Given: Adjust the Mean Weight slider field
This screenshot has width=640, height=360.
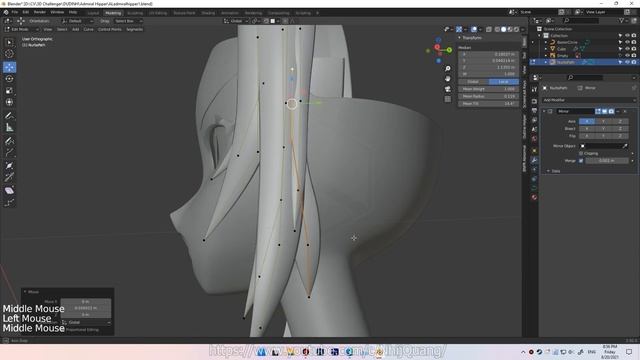Looking at the screenshot, I should pyautogui.click(x=489, y=89).
